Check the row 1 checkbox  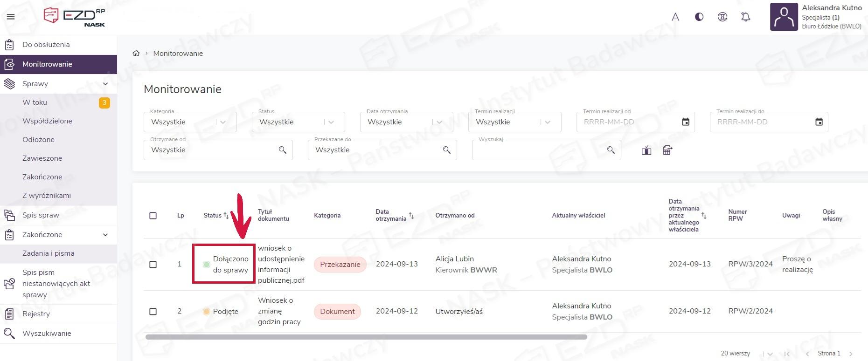click(x=153, y=265)
